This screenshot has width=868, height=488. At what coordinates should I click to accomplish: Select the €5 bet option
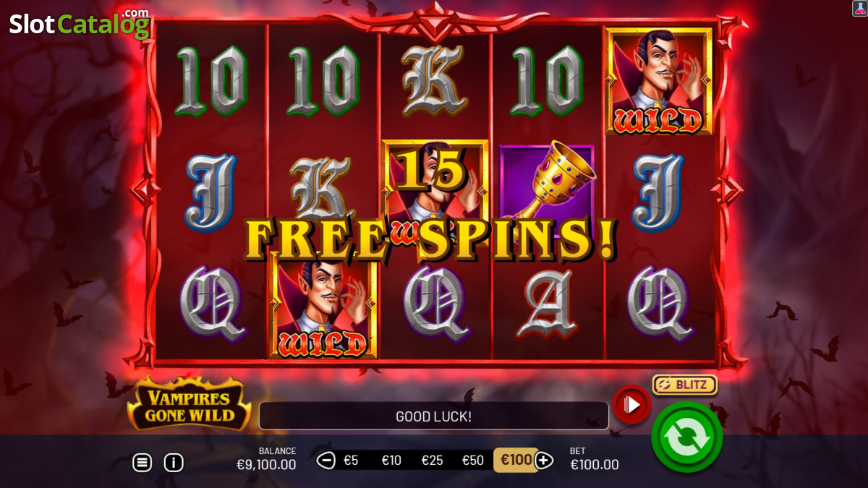click(x=351, y=461)
